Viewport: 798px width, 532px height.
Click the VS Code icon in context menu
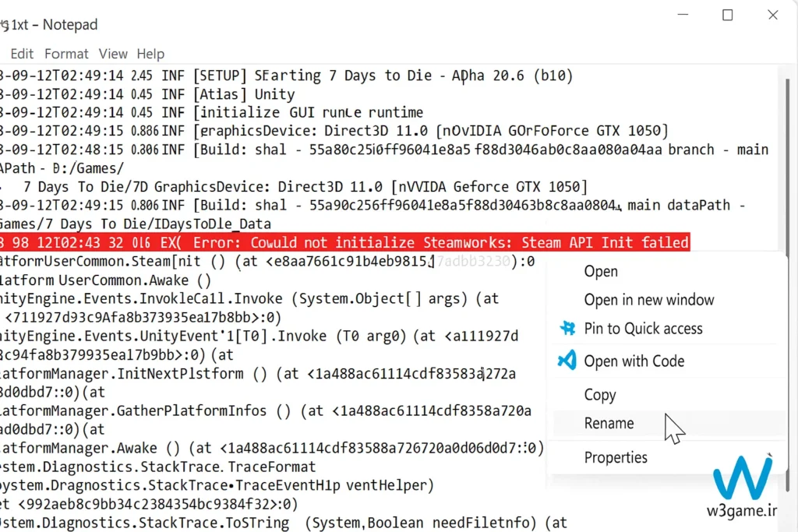click(567, 360)
